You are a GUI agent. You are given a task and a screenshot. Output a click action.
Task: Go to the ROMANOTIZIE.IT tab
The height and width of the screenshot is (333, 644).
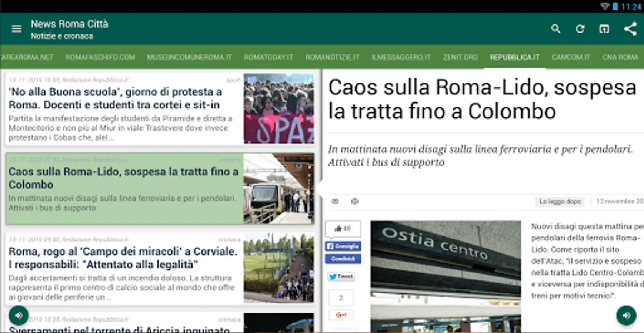pyautogui.click(x=332, y=57)
